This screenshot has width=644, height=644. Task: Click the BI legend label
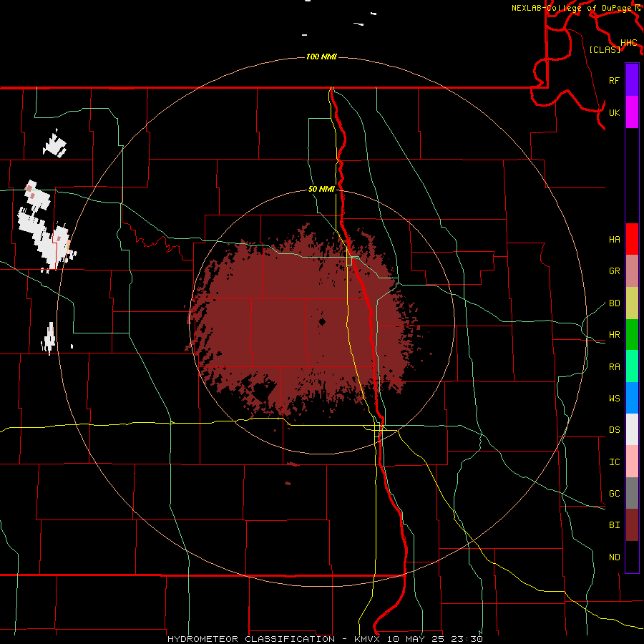click(x=614, y=525)
